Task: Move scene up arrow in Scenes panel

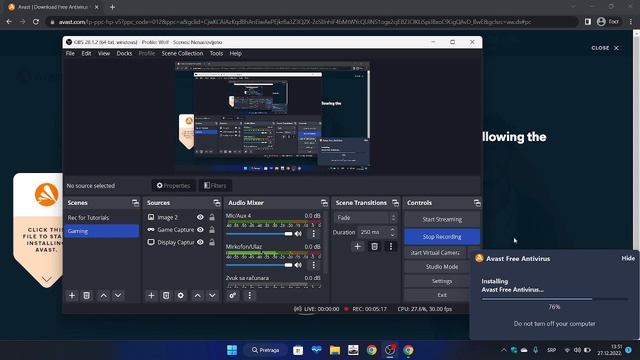Action: click(104, 295)
